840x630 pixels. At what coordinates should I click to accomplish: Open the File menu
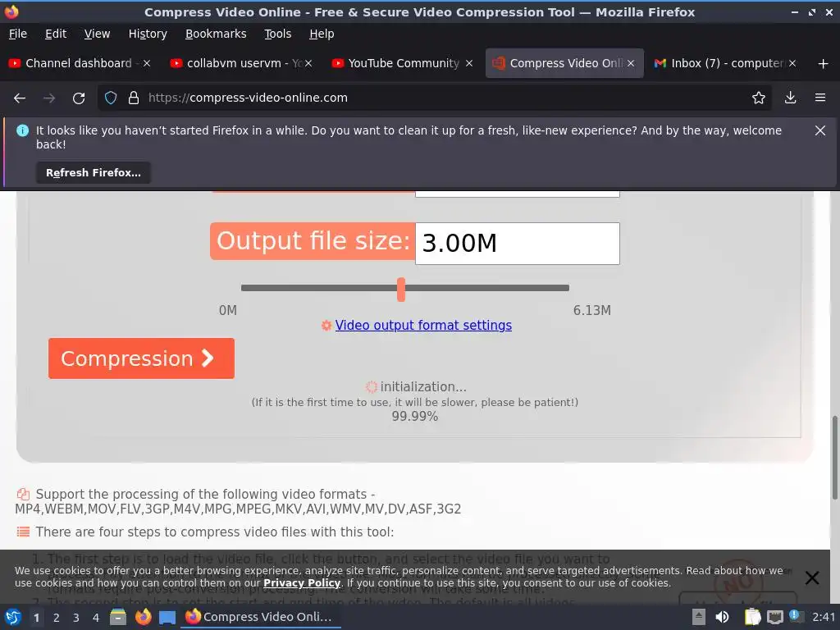pyautogui.click(x=18, y=34)
